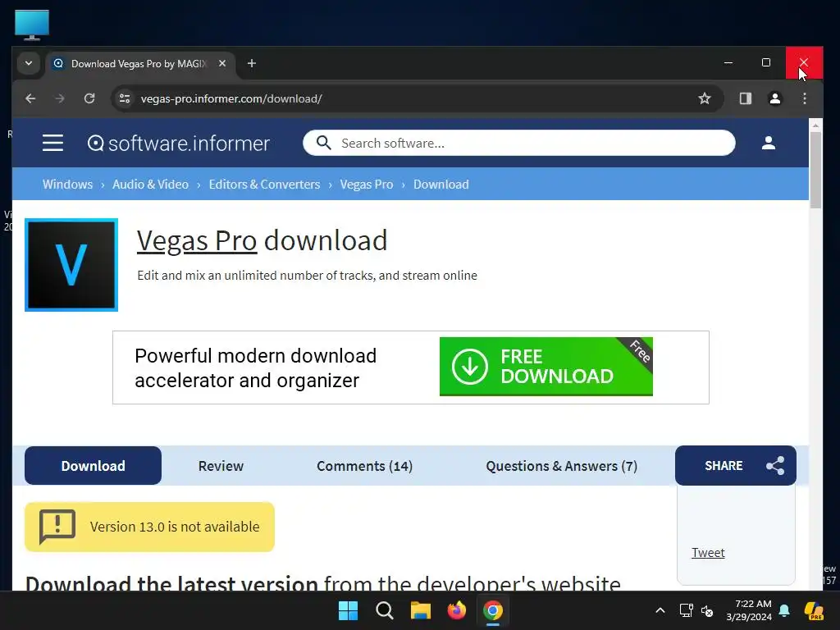Open Chrome profile icon

click(774, 98)
